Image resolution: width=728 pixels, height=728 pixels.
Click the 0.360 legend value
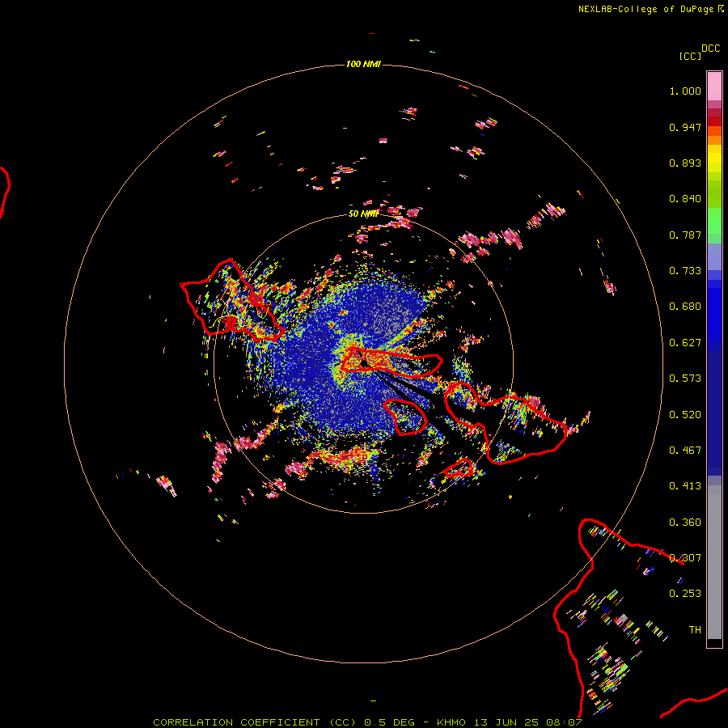click(x=685, y=523)
